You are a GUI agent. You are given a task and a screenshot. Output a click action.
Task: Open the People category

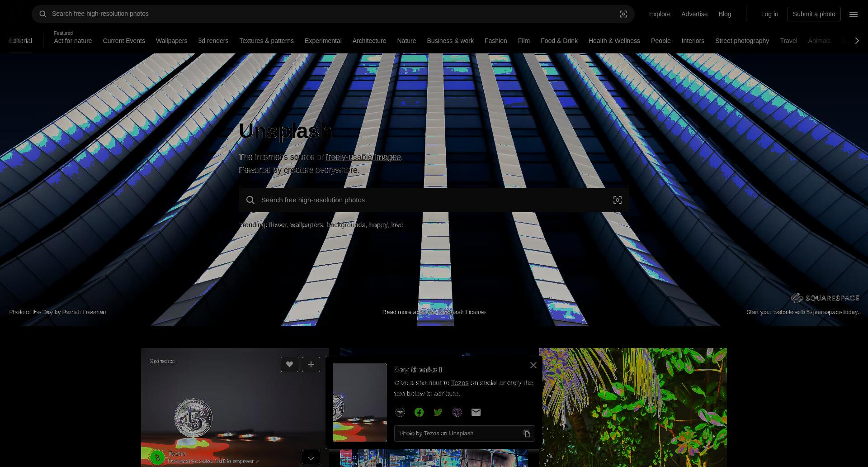pyautogui.click(x=660, y=41)
